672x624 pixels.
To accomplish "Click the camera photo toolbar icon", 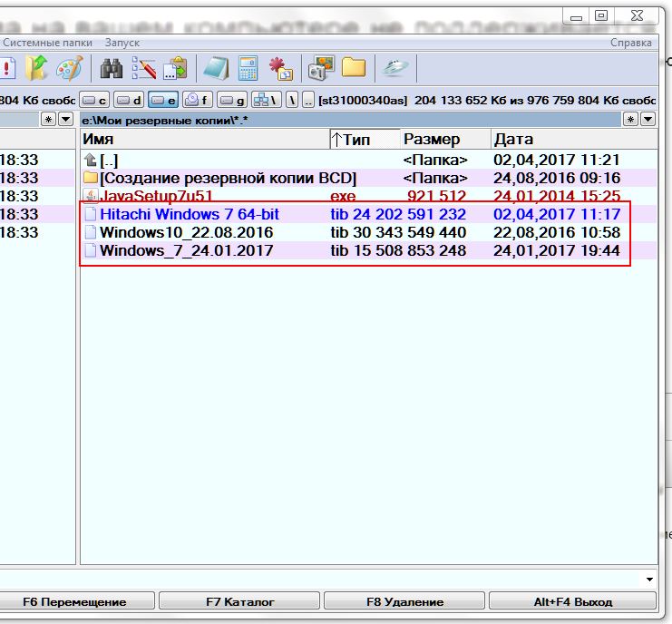I will pos(321,68).
